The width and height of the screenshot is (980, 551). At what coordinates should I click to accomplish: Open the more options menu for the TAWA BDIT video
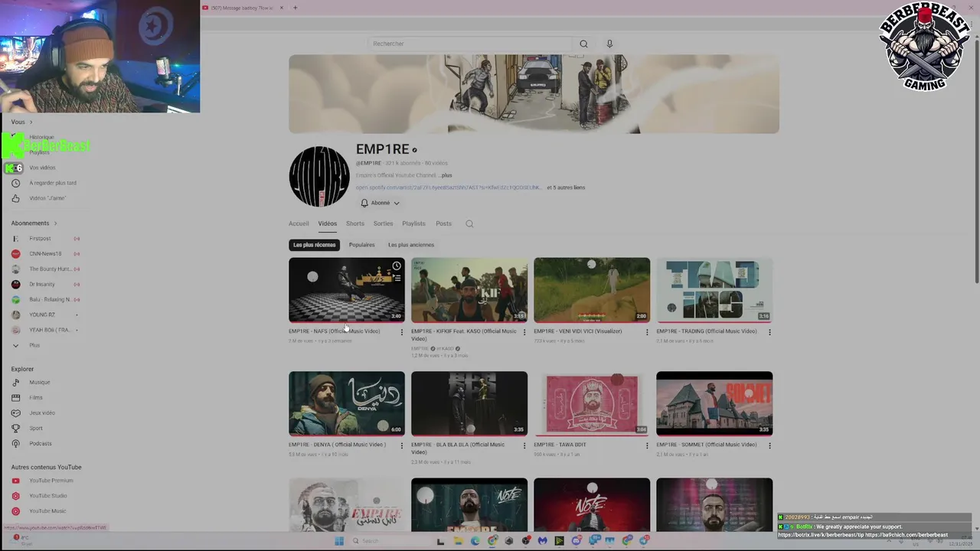pos(647,445)
